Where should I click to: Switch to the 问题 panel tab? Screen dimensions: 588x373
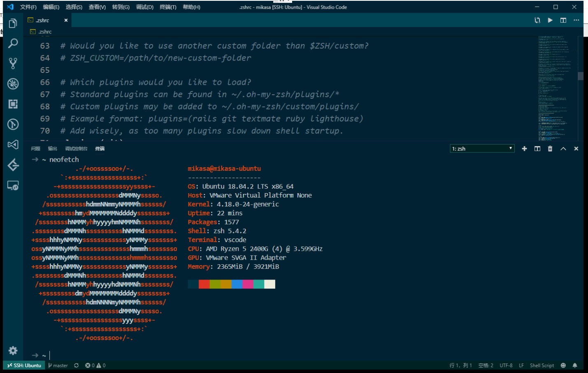(x=36, y=149)
